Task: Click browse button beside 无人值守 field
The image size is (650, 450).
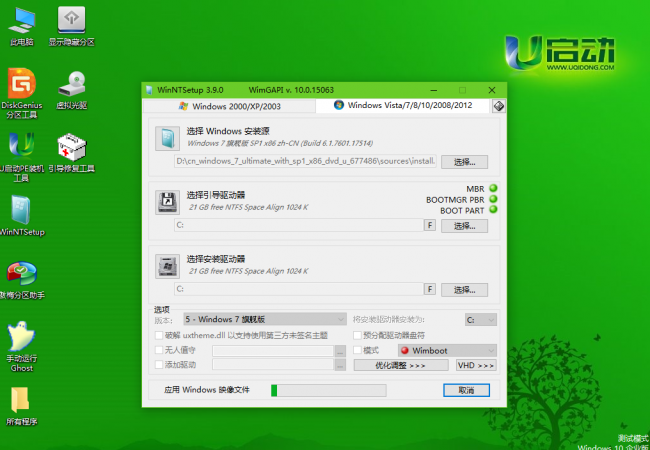Action: pos(340,351)
